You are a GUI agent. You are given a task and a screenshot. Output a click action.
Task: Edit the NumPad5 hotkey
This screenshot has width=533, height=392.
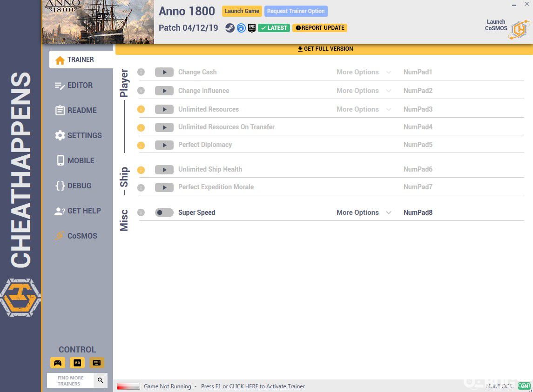click(418, 145)
